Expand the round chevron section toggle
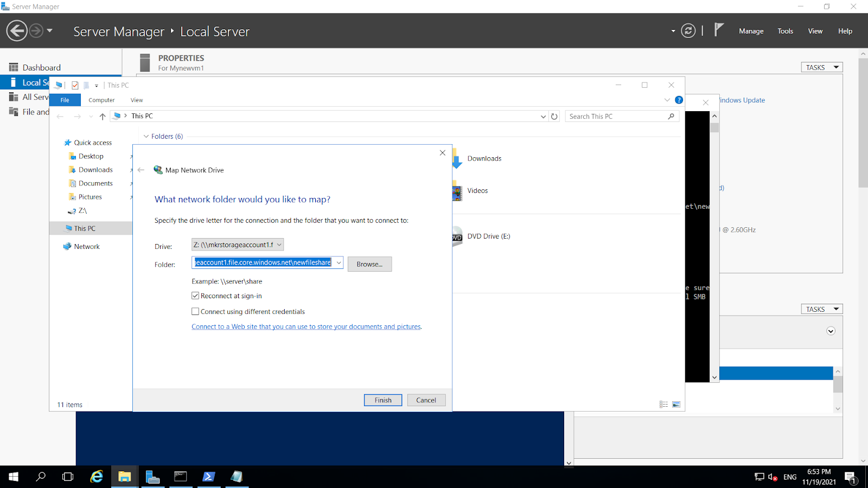 (831, 331)
